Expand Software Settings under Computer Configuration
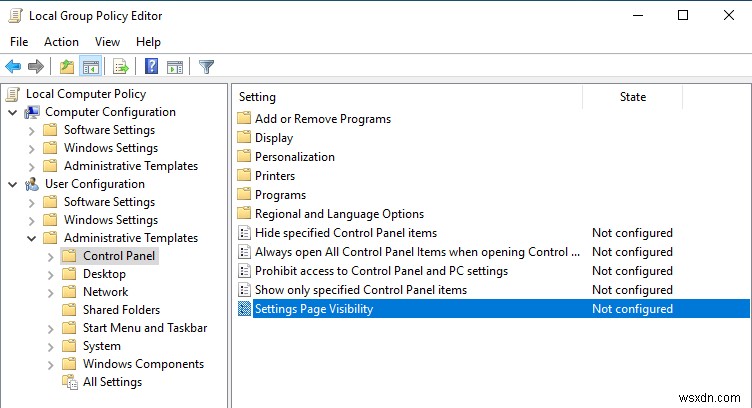This screenshot has width=752, height=408. (32, 131)
